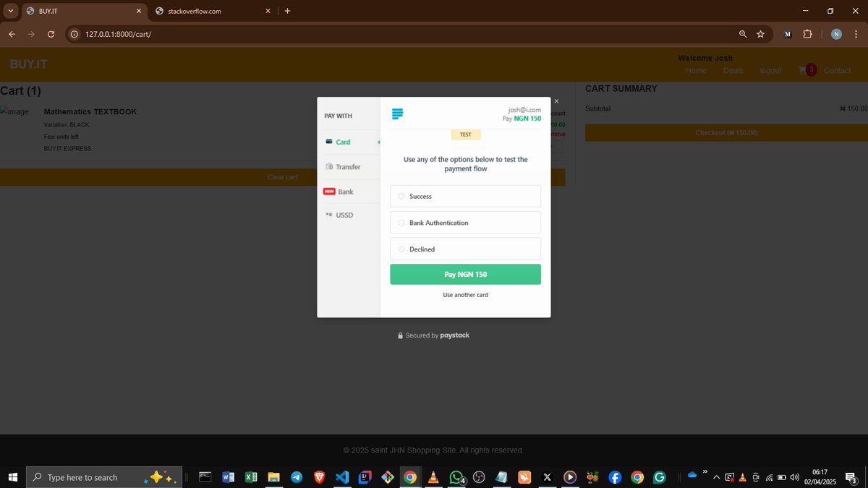Click the Clear cart button
868x488 pixels.
[282, 177]
